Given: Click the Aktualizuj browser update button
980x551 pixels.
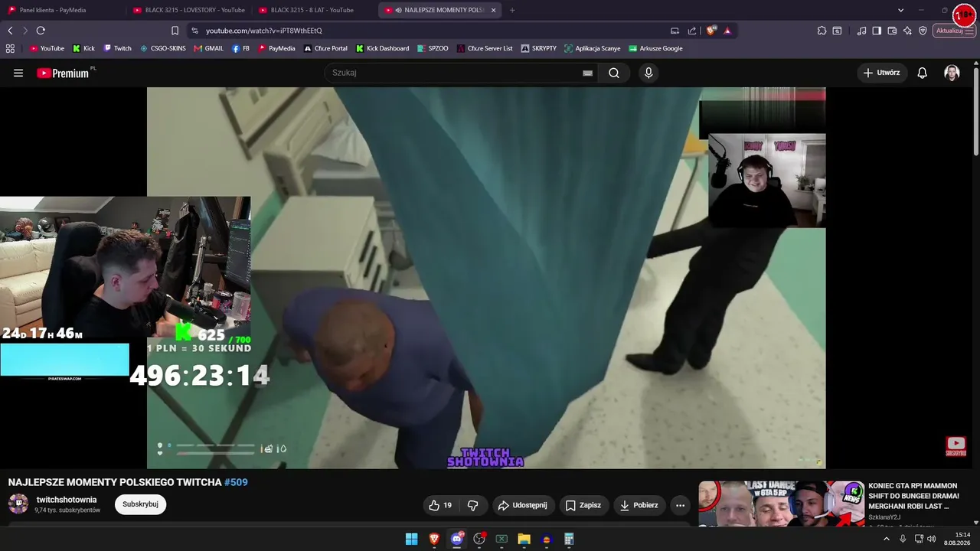Looking at the screenshot, I should [954, 31].
